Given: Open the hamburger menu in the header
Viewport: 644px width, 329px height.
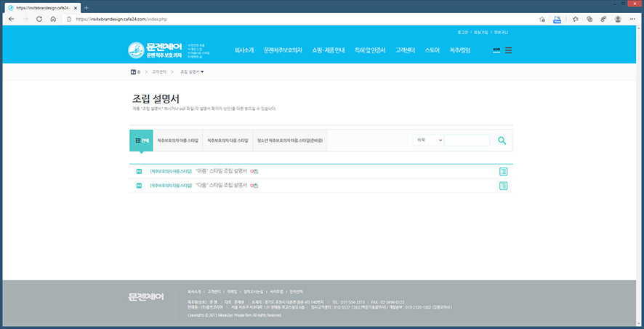Looking at the screenshot, I should [508, 50].
